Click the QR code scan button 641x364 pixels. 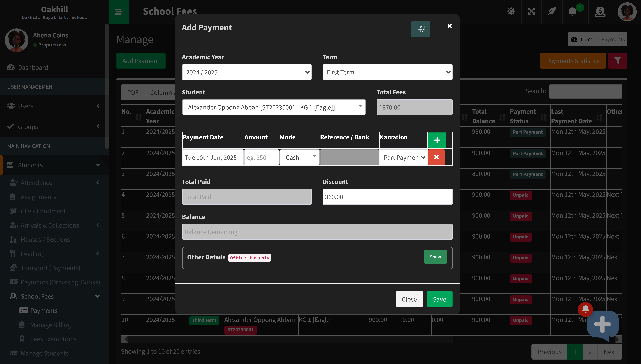pos(421,29)
